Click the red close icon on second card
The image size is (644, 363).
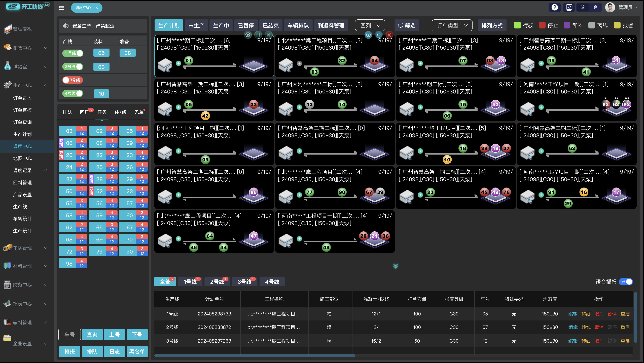pyautogui.click(x=389, y=35)
